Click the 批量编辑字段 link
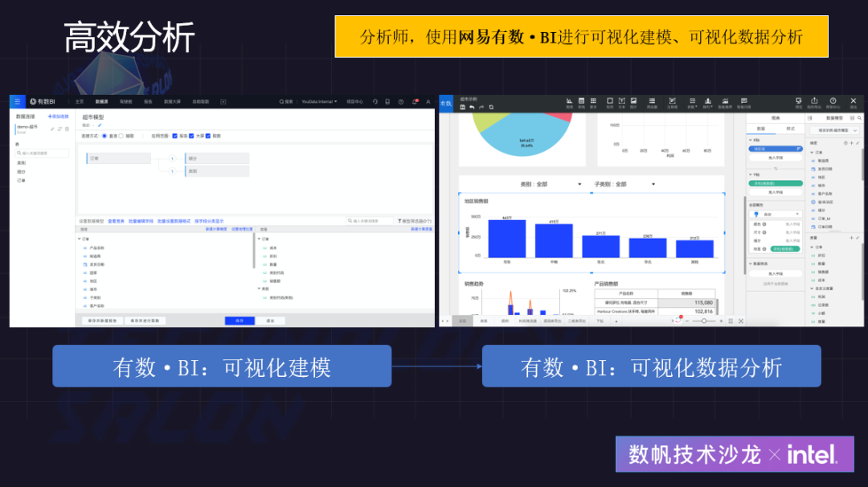 141,221
